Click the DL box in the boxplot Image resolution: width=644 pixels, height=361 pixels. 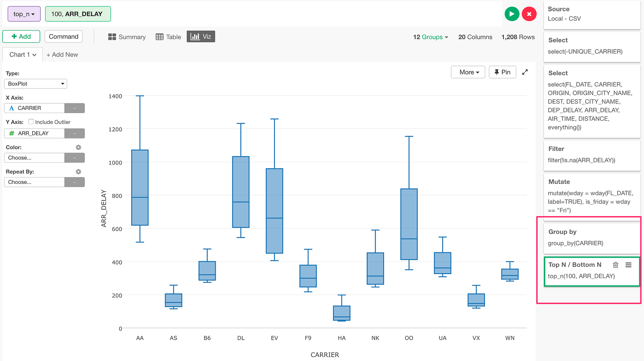pyautogui.click(x=241, y=192)
